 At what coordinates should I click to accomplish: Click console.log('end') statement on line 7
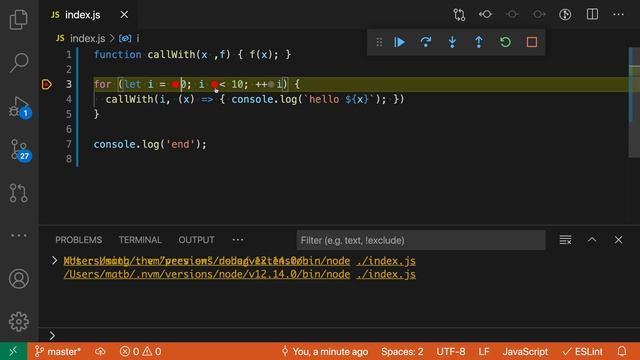click(x=150, y=144)
